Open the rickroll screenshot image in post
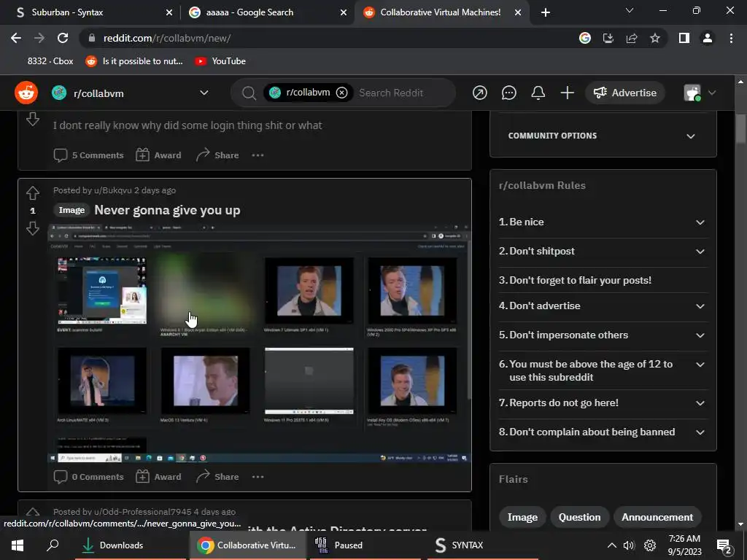747x560 pixels. click(259, 343)
